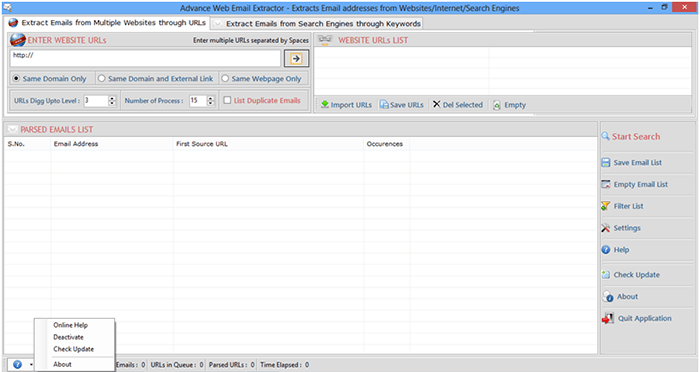The width and height of the screenshot is (700, 372).
Task: Click the Start Search magnifier icon
Action: coord(605,136)
